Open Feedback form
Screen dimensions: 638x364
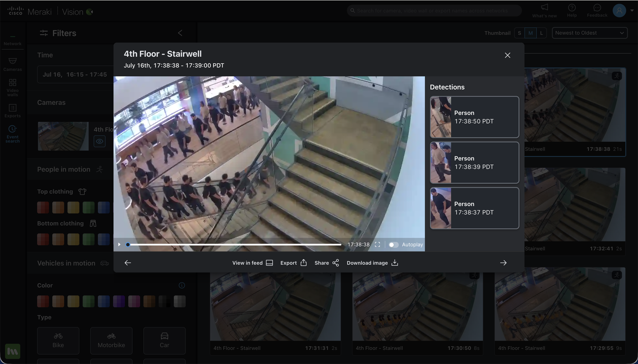click(597, 11)
